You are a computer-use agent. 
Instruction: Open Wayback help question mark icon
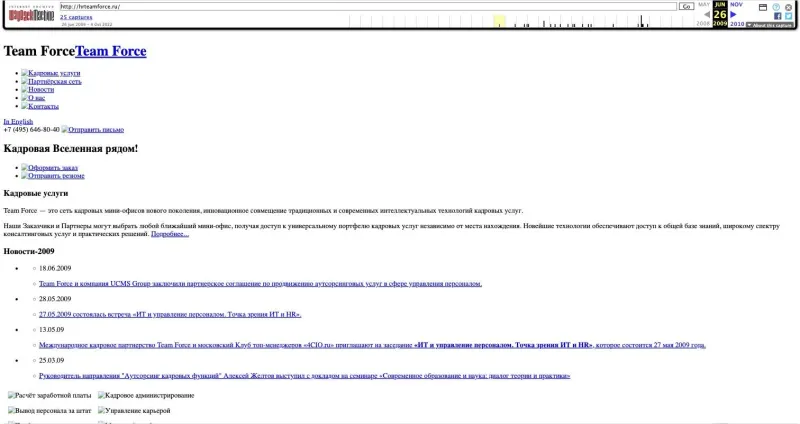click(776, 7)
